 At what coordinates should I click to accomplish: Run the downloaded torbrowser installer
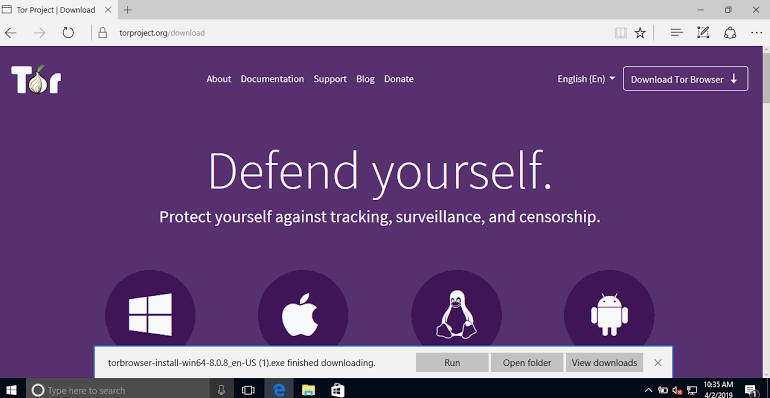(452, 363)
